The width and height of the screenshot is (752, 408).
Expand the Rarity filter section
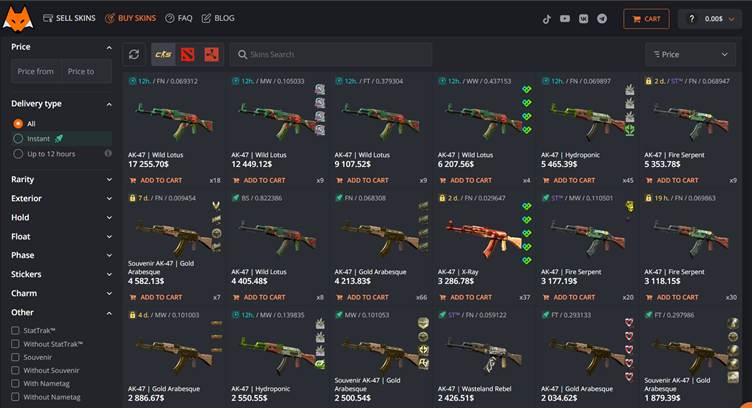(x=60, y=180)
